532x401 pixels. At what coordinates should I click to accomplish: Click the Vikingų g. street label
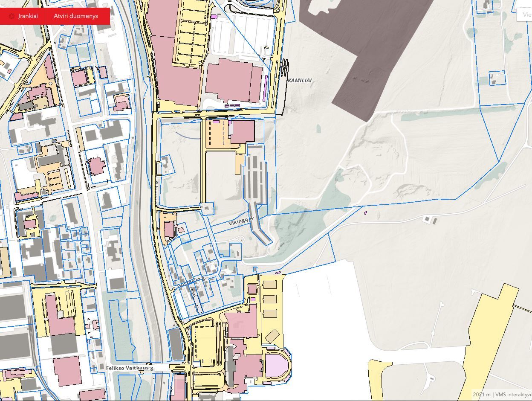click(x=241, y=221)
